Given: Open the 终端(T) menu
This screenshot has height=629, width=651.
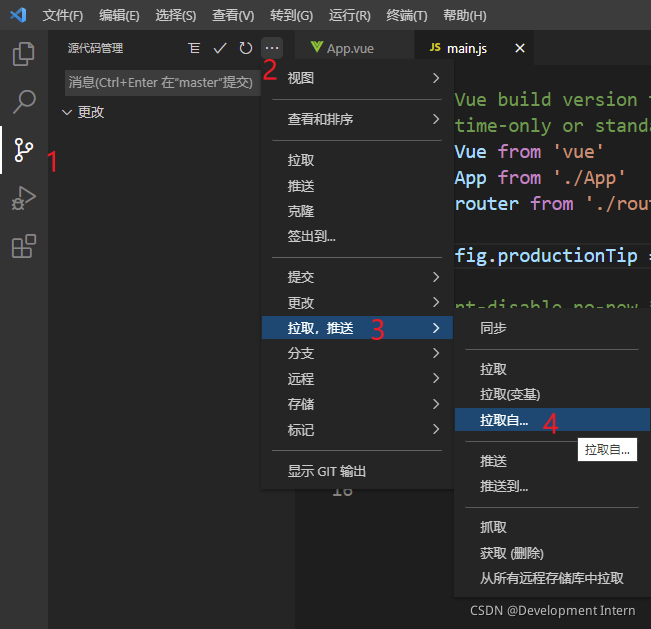Looking at the screenshot, I should tap(406, 16).
